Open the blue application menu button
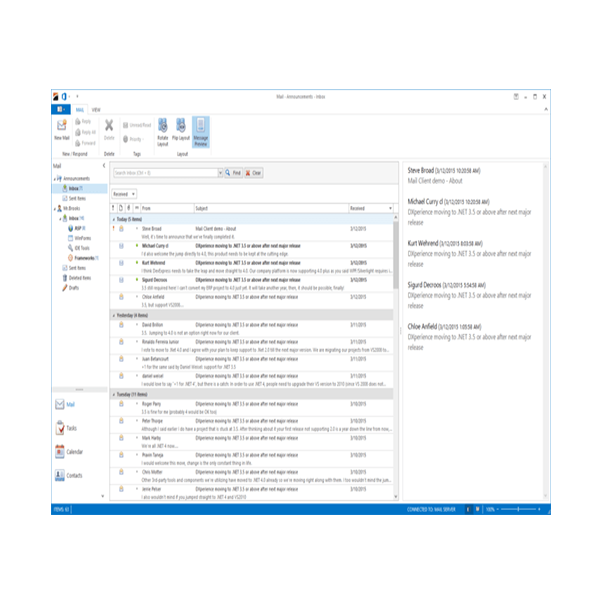Viewport: 600px width, 600px height. pos(61,109)
